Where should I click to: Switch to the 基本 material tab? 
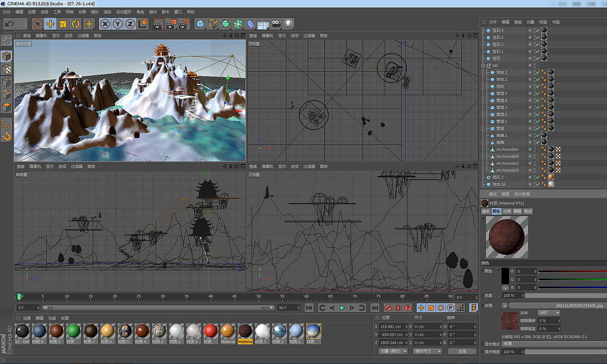click(x=486, y=211)
